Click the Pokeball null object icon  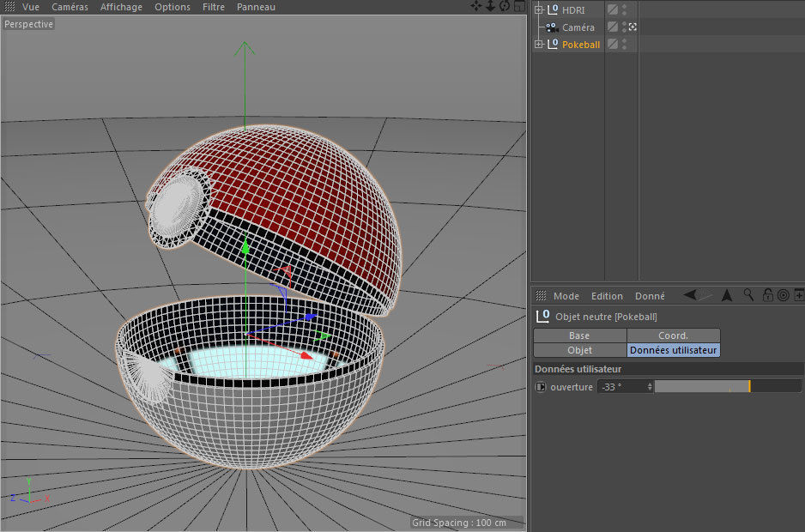pyautogui.click(x=553, y=44)
